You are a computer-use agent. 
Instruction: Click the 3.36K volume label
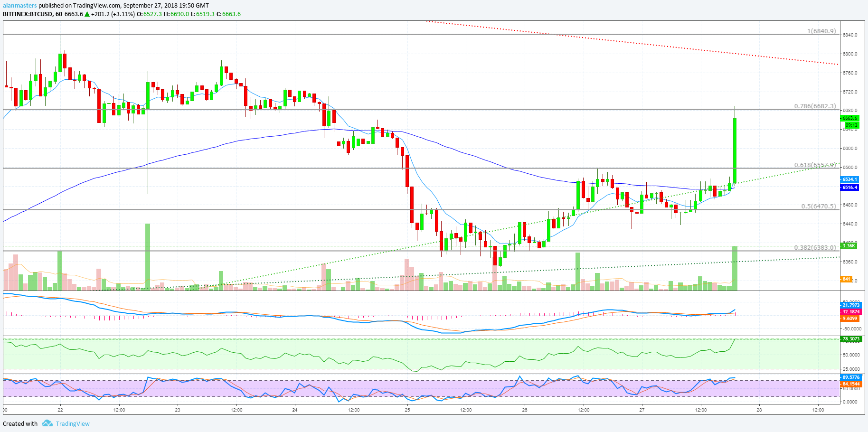pyautogui.click(x=849, y=245)
